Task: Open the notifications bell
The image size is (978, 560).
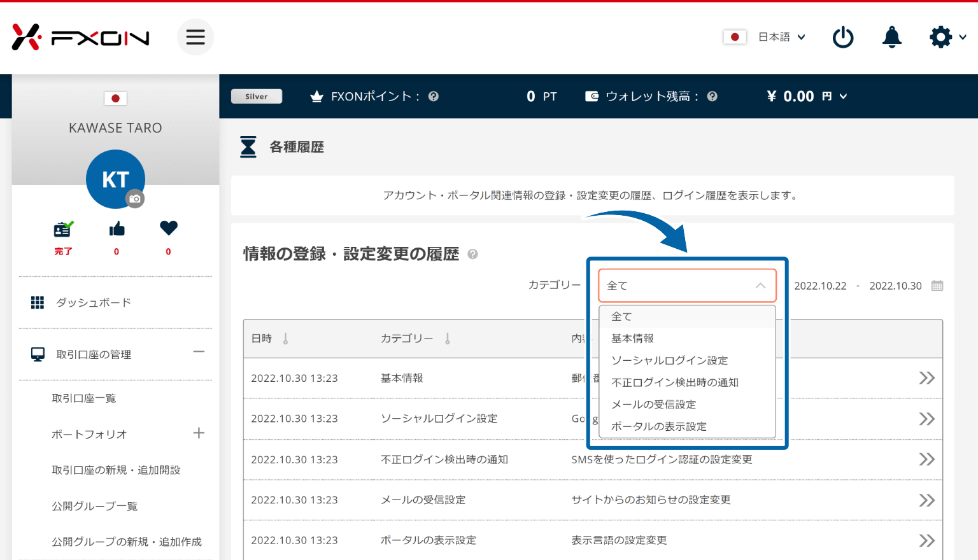Action: (x=891, y=37)
